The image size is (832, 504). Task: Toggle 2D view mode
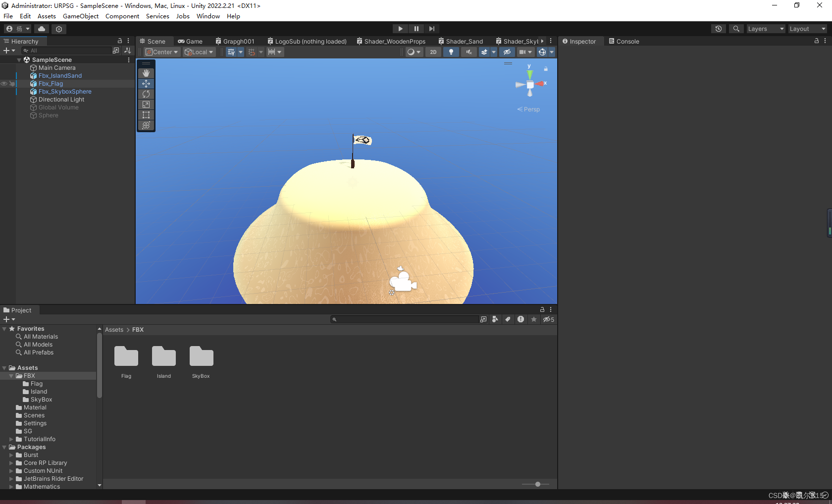(x=433, y=52)
